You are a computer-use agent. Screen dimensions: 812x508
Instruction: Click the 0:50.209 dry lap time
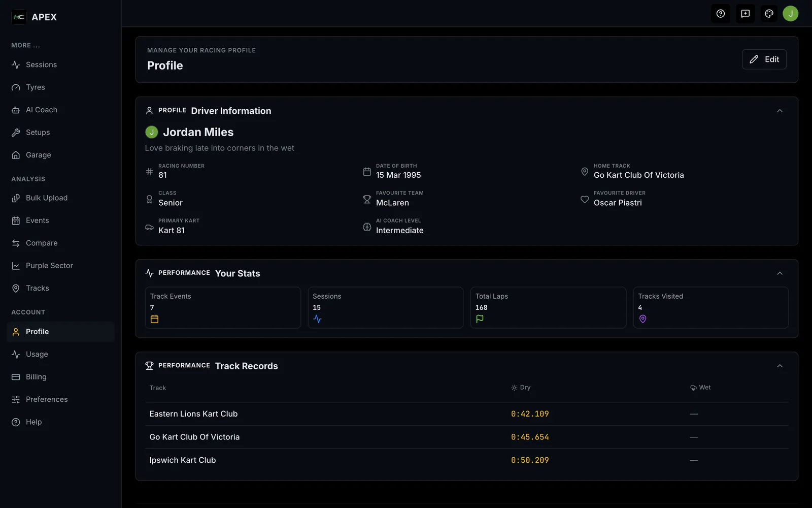click(530, 460)
